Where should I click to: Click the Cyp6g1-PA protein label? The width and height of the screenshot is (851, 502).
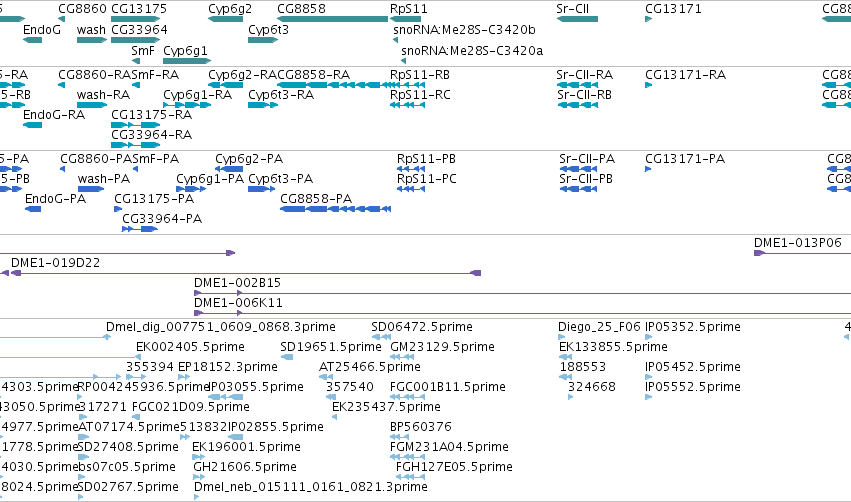click(x=210, y=180)
